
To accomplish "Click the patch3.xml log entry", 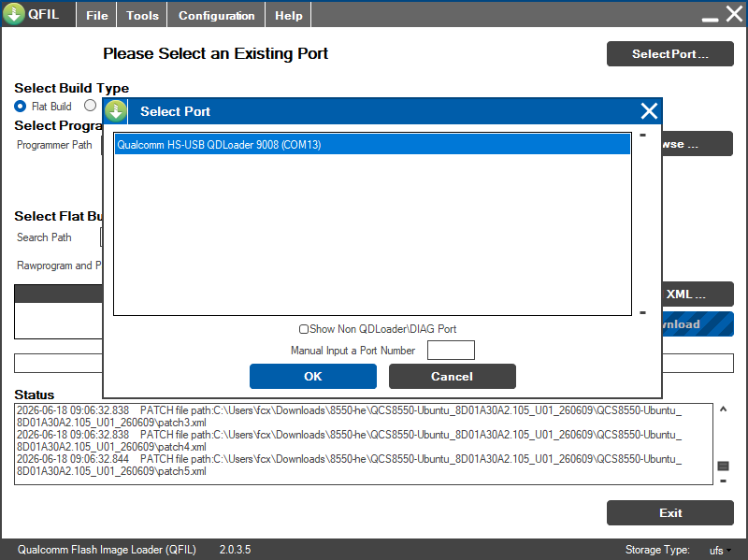I will (x=349, y=416).
